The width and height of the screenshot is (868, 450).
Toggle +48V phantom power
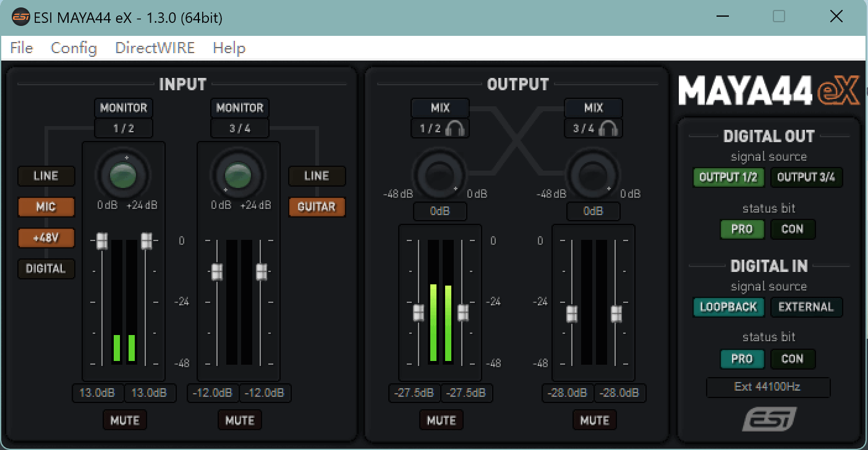coord(46,238)
